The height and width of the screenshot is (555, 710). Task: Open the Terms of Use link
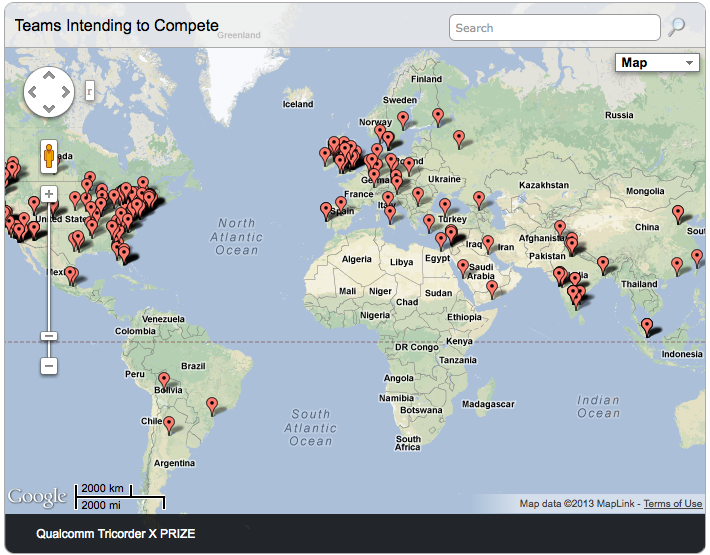672,503
